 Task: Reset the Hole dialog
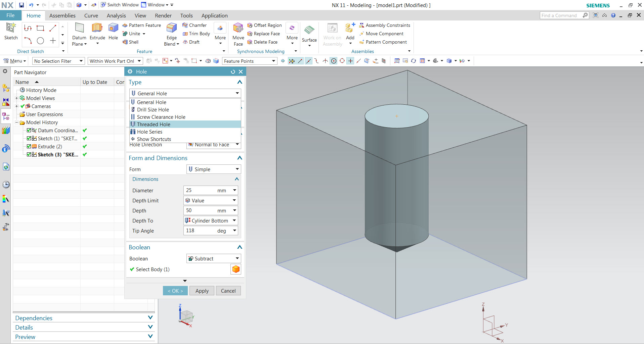233,72
